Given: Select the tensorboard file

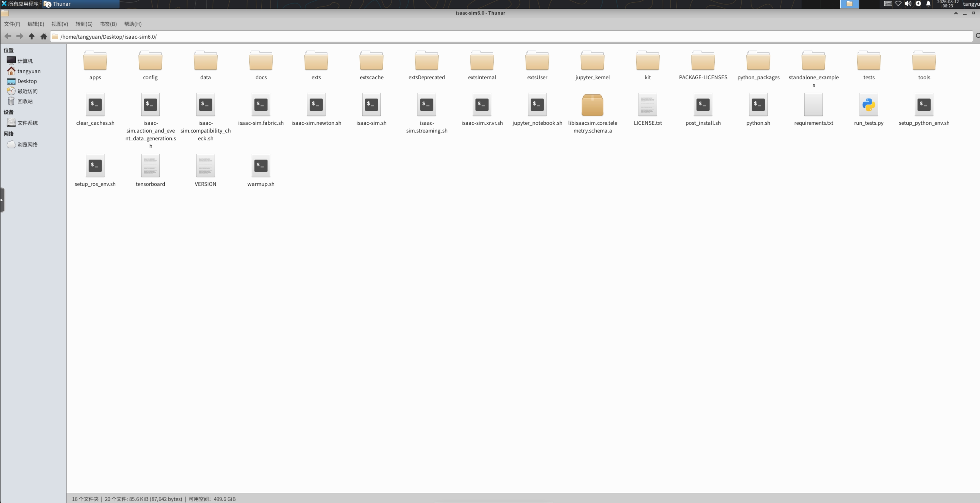Looking at the screenshot, I should pyautogui.click(x=150, y=165).
